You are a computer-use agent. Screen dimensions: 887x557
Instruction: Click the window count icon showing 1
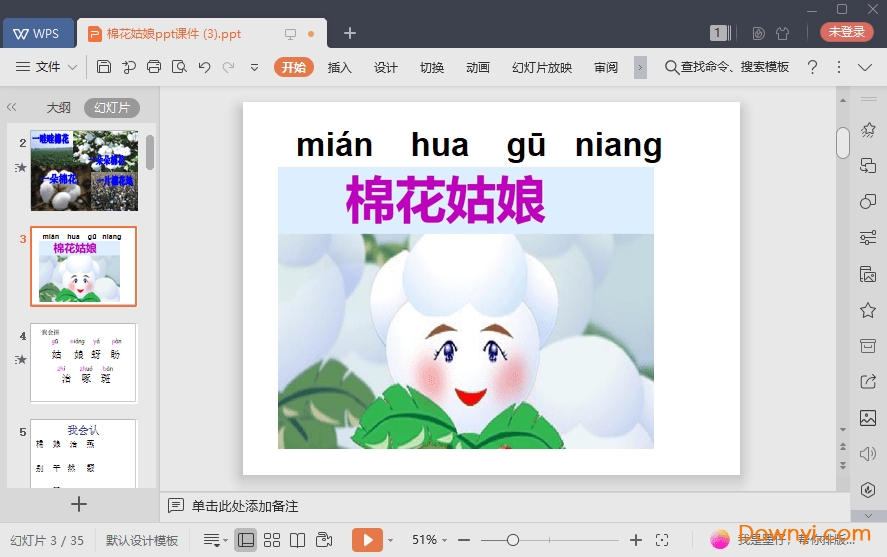(720, 33)
